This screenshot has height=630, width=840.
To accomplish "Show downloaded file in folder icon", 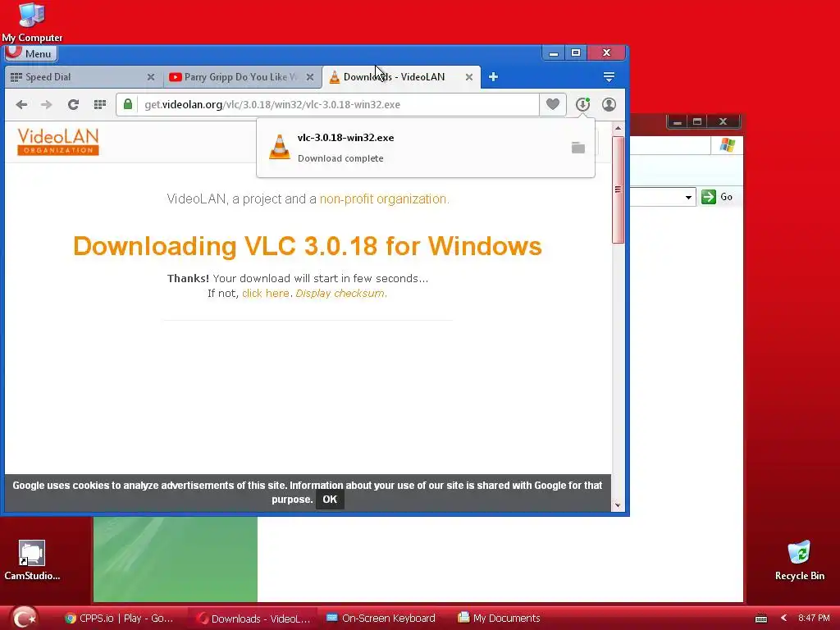I will (578, 148).
